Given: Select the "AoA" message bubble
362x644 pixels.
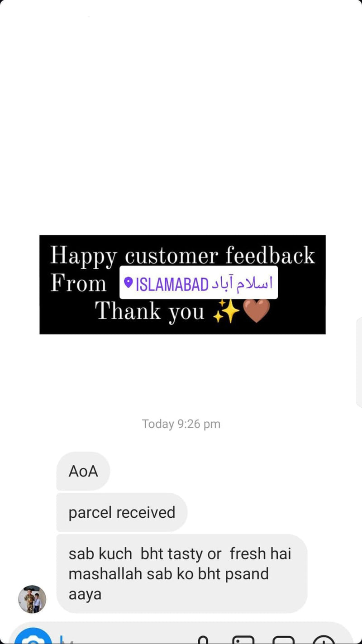Looking at the screenshot, I should click(x=83, y=471).
